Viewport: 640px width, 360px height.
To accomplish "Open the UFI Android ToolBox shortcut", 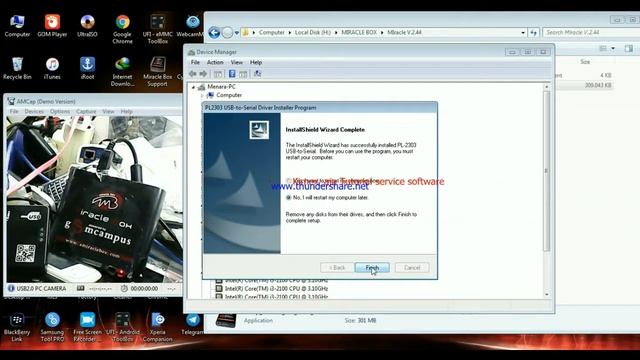I will [122, 327].
